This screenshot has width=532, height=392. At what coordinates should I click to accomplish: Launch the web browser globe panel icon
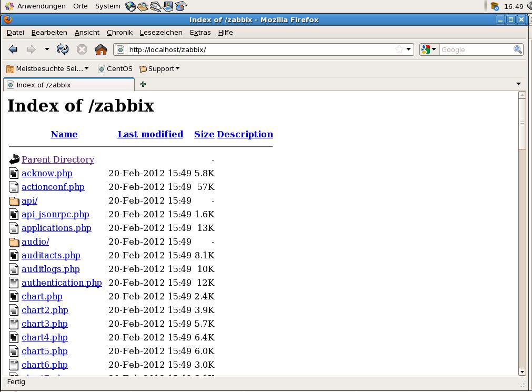tap(131, 6)
